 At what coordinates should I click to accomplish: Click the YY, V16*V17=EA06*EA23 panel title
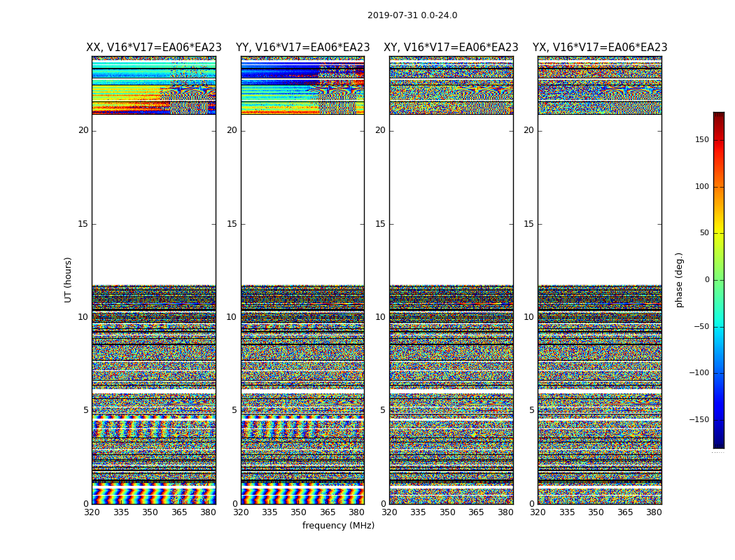click(303, 48)
